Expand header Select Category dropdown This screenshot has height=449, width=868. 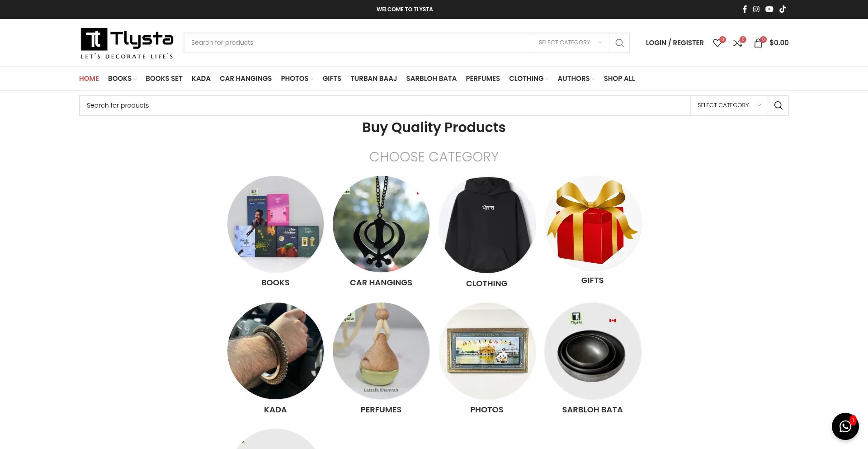pyautogui.click(x=570, y=43)
